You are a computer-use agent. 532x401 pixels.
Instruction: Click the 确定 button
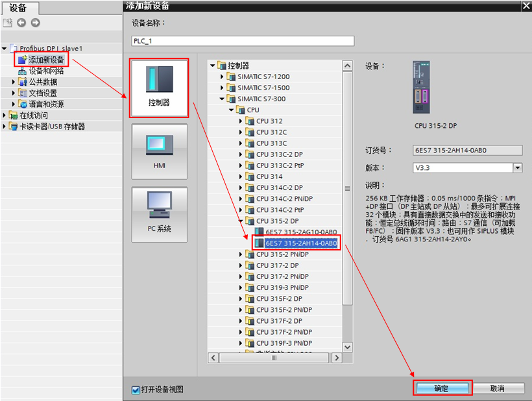pos(442,388)
